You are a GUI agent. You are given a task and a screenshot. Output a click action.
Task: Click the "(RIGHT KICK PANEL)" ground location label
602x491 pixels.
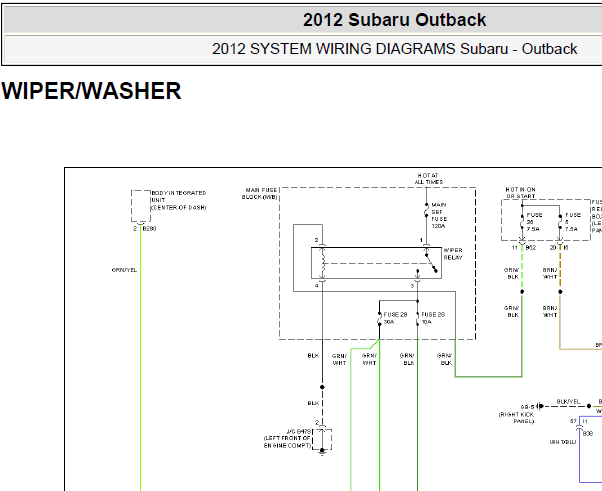(516, 418)
